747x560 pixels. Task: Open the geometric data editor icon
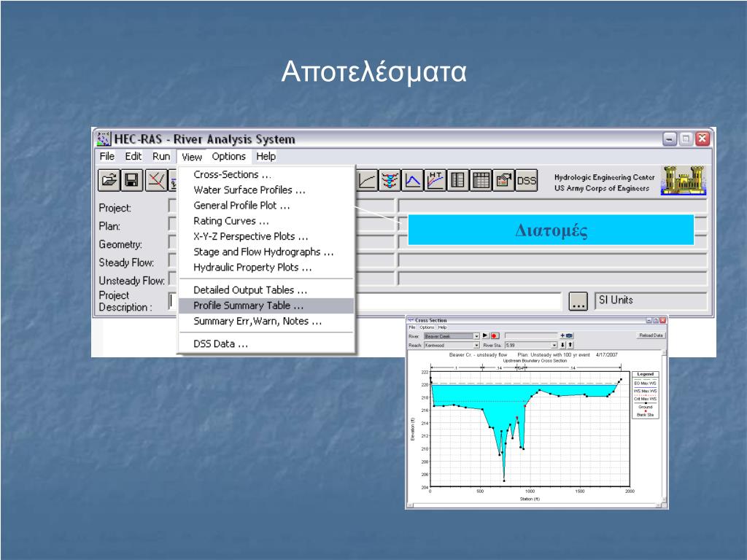coord(156,181)
